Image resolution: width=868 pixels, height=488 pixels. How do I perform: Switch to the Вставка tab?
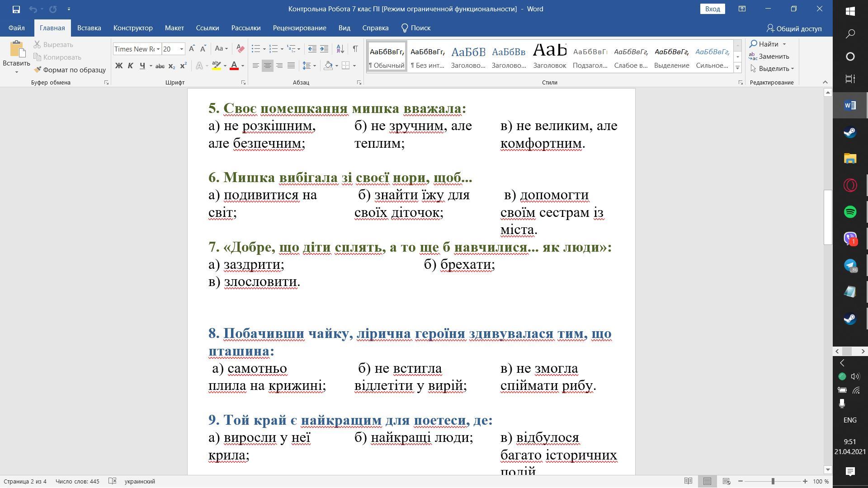coord(89,28)
